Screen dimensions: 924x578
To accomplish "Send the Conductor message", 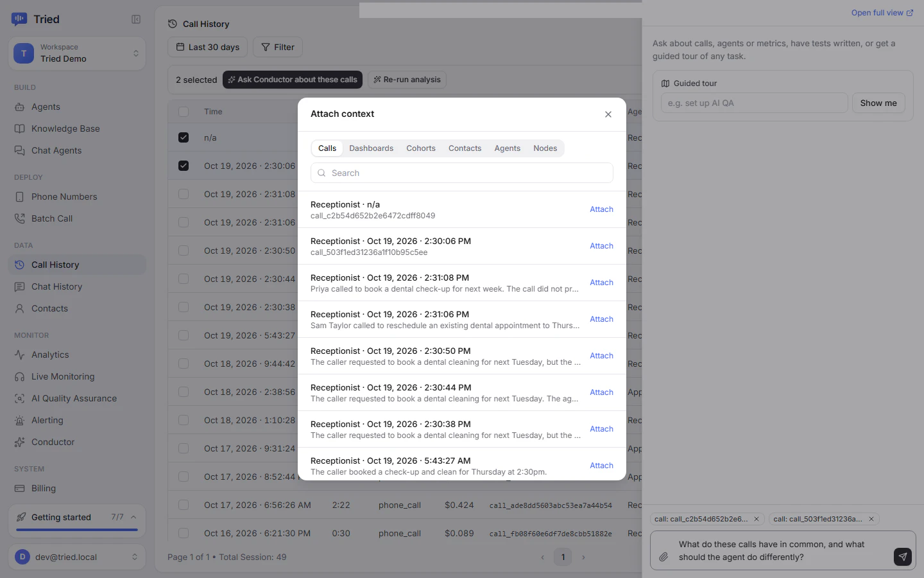I will [902, 557].
